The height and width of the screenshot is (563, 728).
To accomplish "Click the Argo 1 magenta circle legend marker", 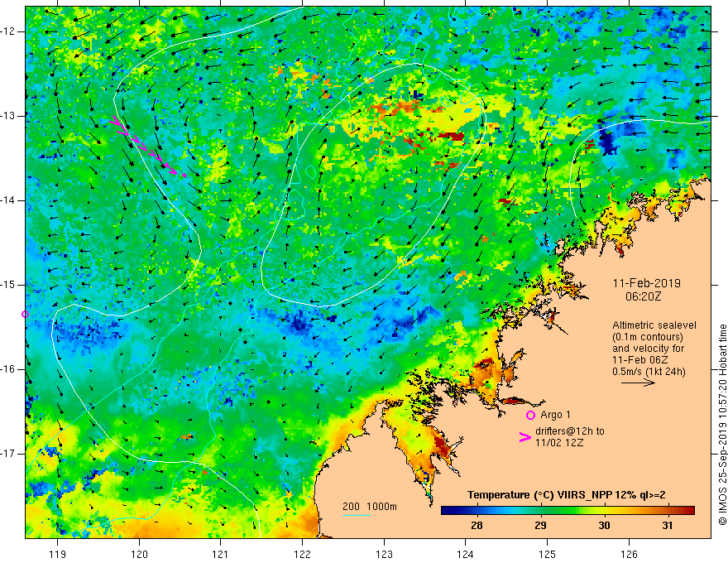I will tap(530, 415).
